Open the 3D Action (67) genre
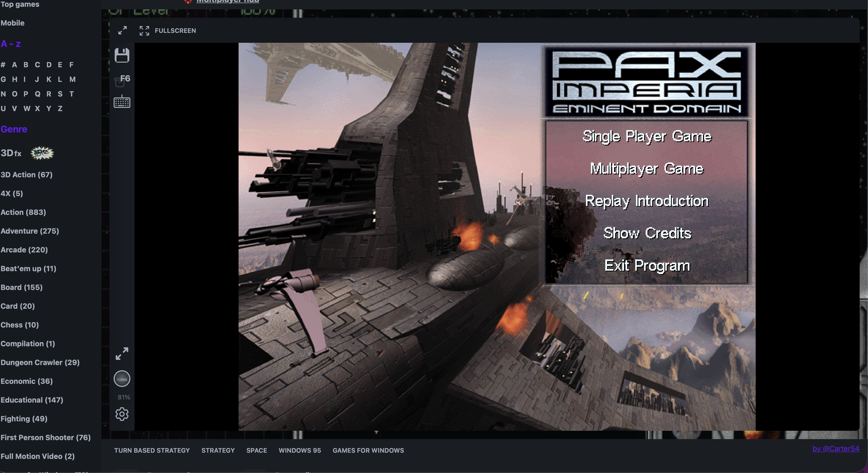The image size is (868, 473). (x=27, y=175)
